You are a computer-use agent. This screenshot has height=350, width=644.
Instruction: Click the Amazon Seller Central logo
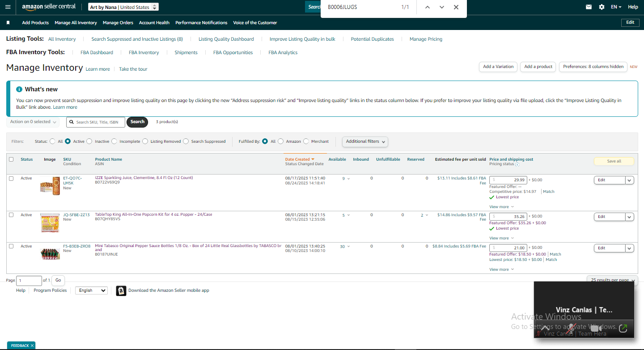coord(49,7)
